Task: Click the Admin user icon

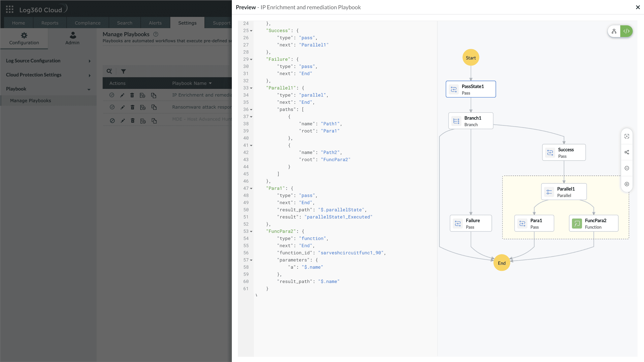Action: click(73, 35)
